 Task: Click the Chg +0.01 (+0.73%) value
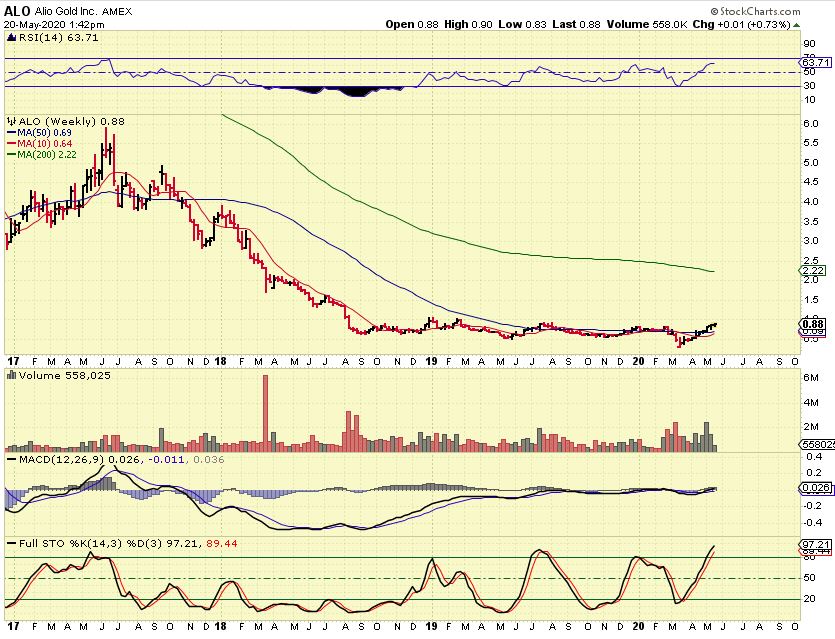[x=741, y=24]
